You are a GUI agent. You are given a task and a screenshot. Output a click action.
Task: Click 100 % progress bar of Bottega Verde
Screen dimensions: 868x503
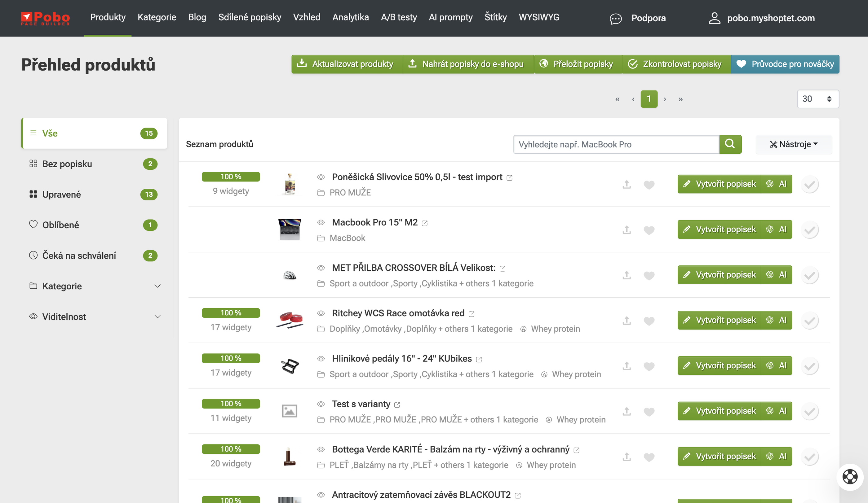tap(231, 449)
